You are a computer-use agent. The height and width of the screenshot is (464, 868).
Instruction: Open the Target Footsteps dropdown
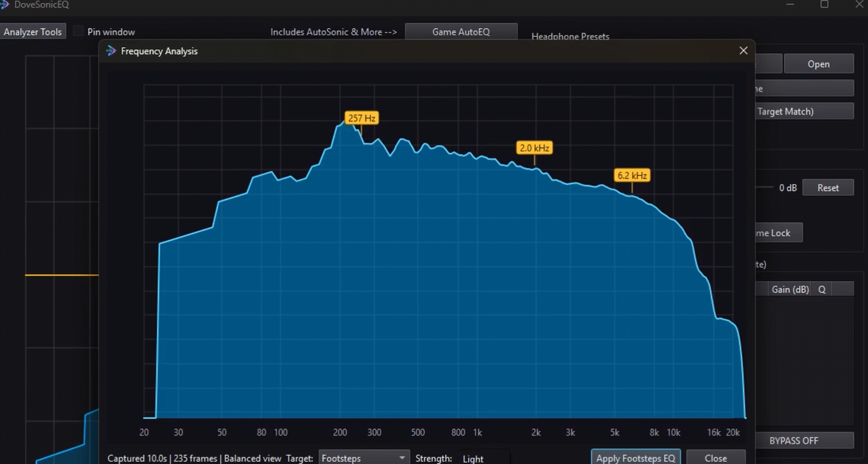pos(364,458)
